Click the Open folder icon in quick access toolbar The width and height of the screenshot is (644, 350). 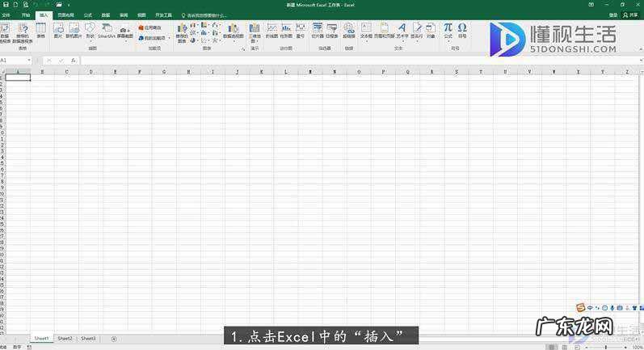tap(59, 5)
